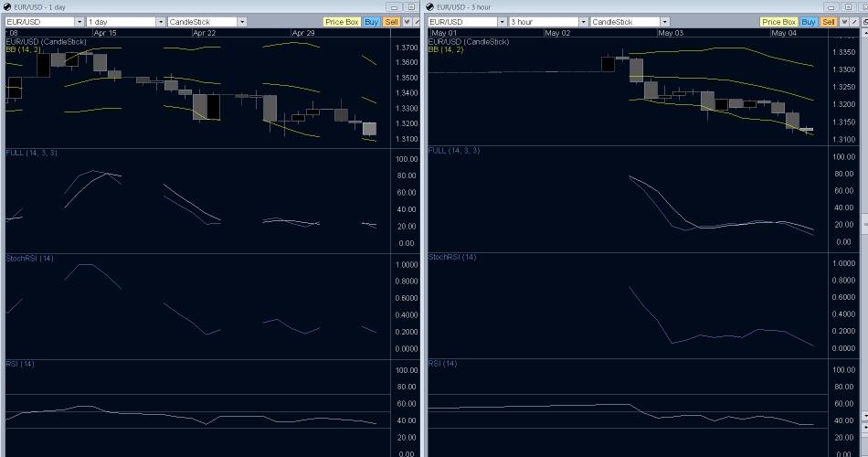Click the 1.3600 price axis value

tap(407, 62)
